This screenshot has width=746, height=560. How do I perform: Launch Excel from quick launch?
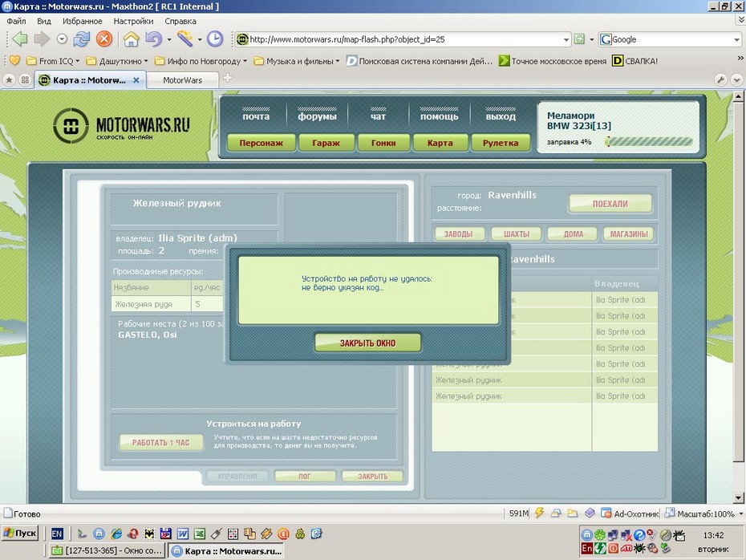[x=200, y=534]
